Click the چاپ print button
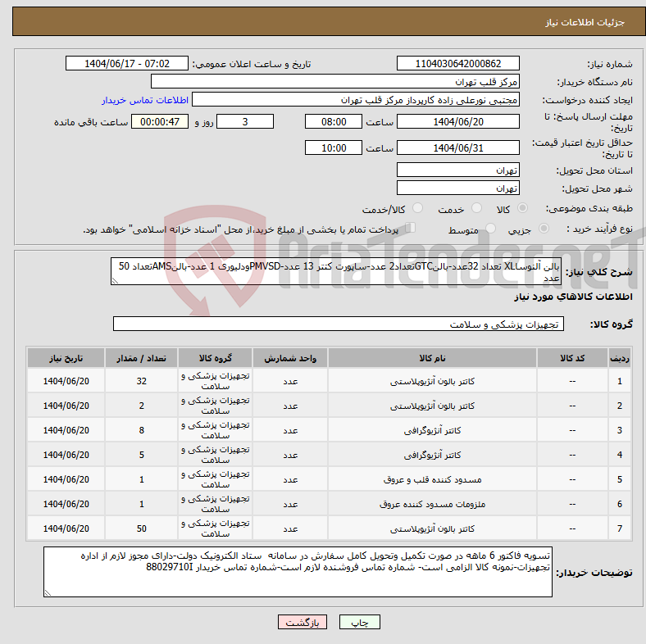The image size is (646, 644). point(360,622)
